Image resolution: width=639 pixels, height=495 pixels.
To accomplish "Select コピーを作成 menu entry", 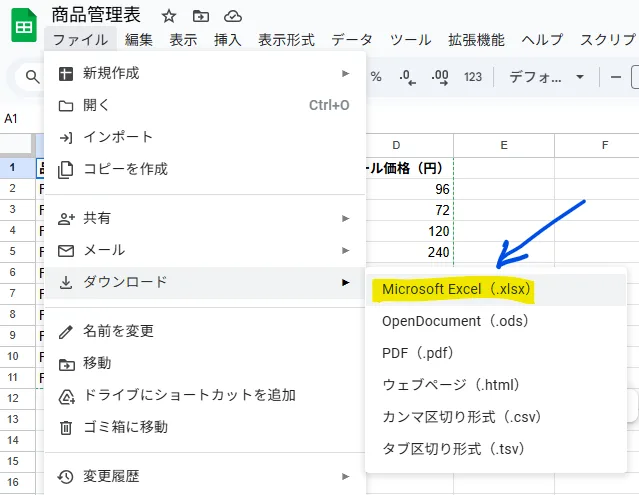I will tap(205, 169).
